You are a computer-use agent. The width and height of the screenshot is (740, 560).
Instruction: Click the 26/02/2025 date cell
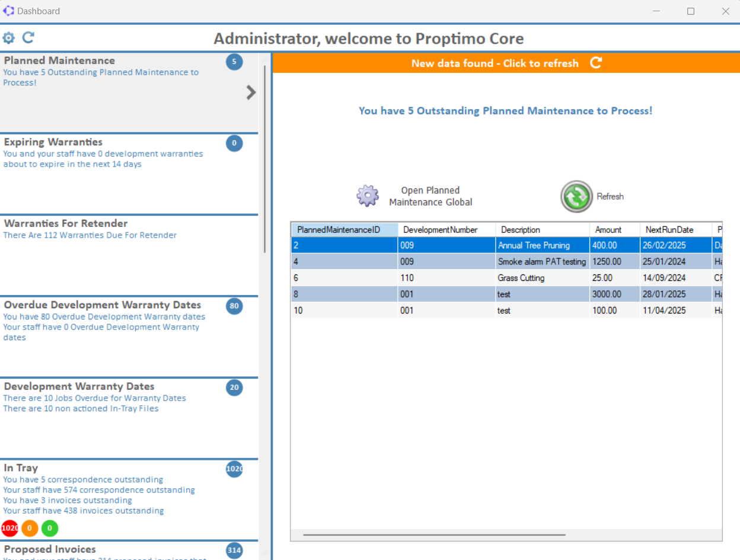pyautogui.click(x=676, y=245)
